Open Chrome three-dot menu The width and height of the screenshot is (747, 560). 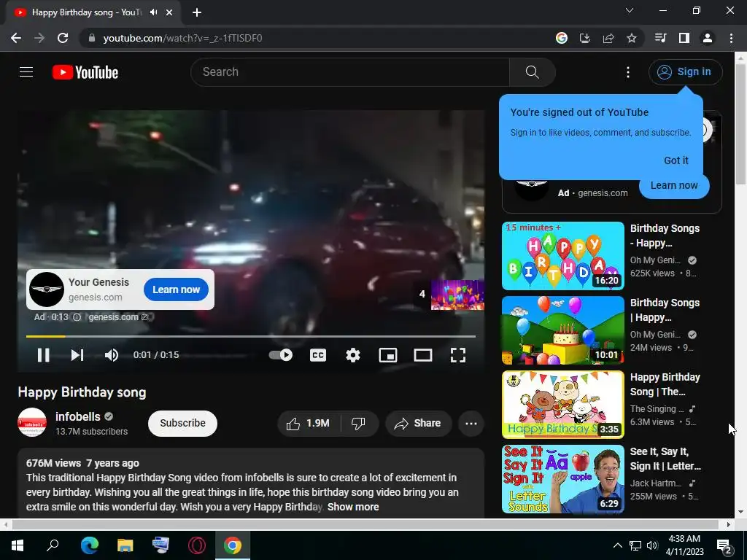(x=731, y=38)
